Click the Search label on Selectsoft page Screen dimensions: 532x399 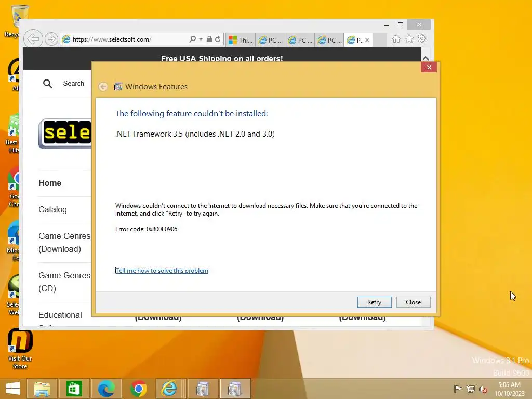74,84
